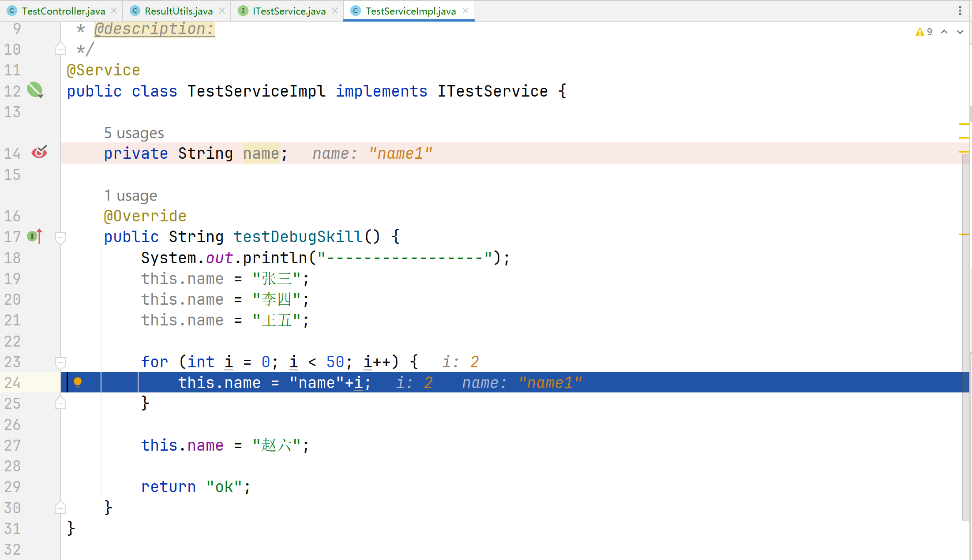
Task: Click the return "ok" statement
Action: 196,487
